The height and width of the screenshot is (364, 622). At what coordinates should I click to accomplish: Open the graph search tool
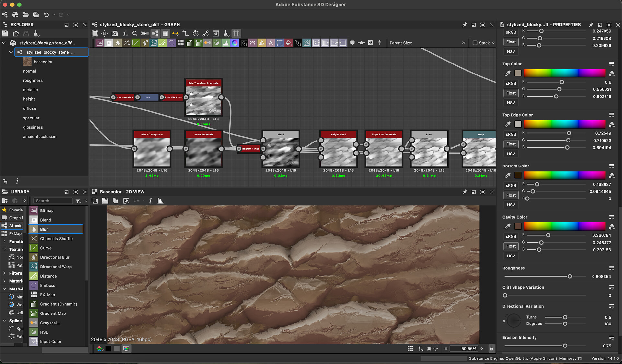[x=135, y=33]
